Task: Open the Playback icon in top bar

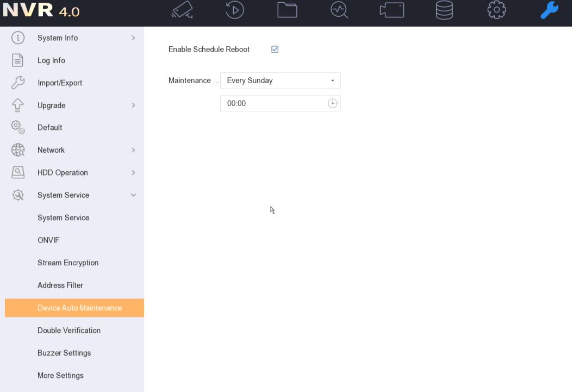Action: pos(235,10)
